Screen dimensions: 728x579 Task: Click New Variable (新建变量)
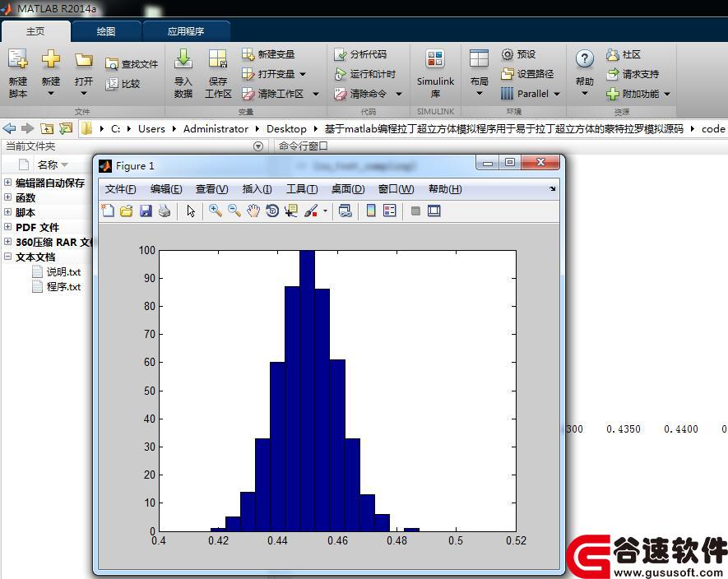(268, 54)
